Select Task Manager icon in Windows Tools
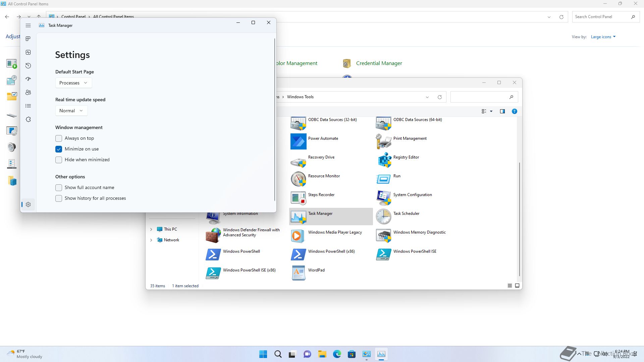This screenshot has height=362, width=644. coord(298,217)
